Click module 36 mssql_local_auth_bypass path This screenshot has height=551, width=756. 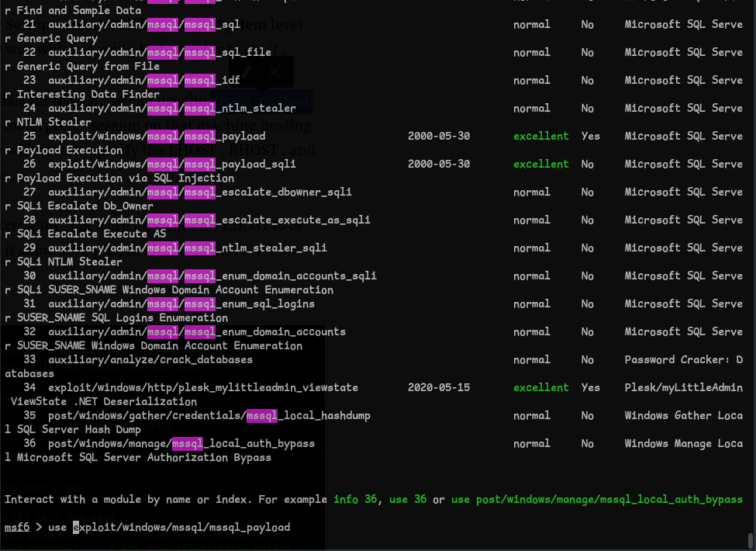181,444
